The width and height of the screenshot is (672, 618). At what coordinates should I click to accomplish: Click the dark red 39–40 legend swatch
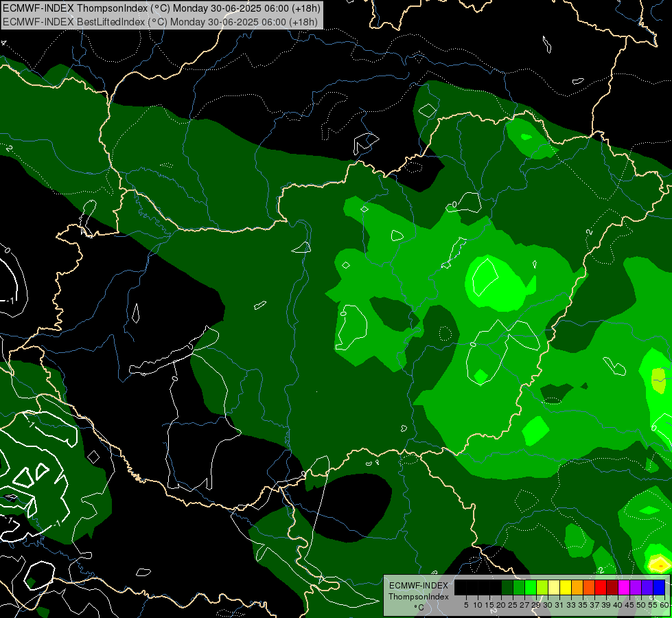(x=612, y=587)
